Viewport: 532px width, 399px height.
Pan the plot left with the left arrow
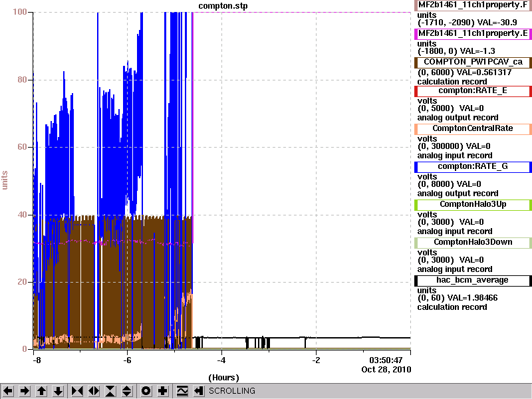[8, 391]
